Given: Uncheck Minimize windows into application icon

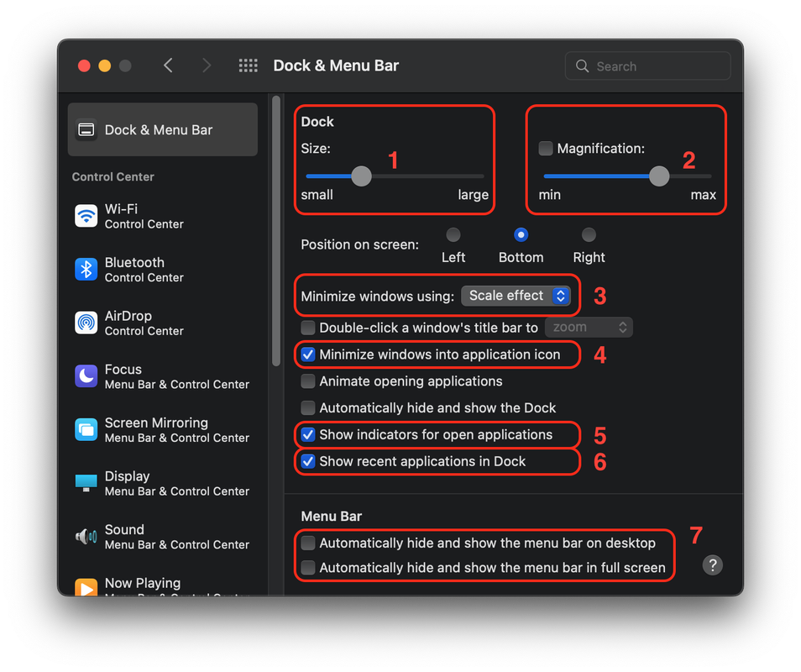Looking at the screenshot, I should click(x=308, y=354).
